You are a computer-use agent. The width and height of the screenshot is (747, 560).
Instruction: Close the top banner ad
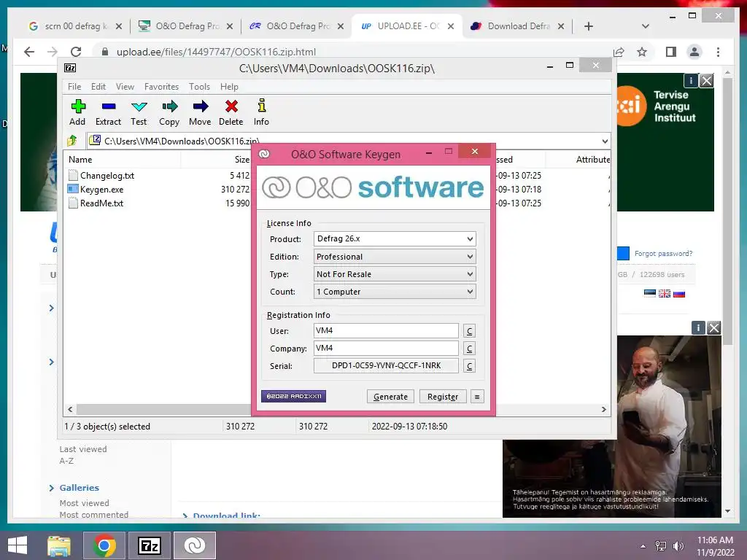click(x=707, y=81)
